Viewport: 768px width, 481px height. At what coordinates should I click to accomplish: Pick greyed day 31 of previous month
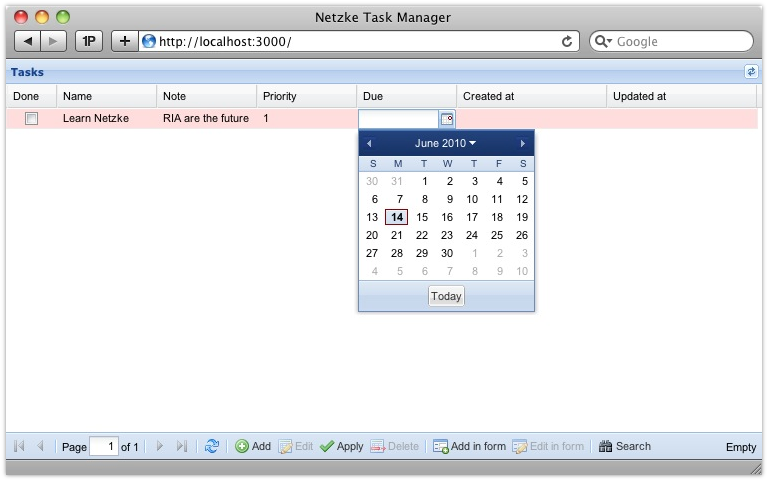click(397, 181)
